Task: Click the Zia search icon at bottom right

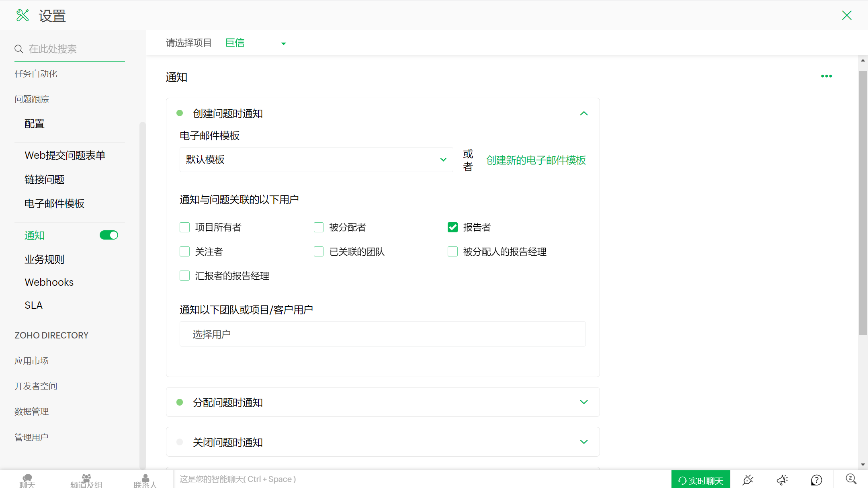Action: (x=851, y=479)
